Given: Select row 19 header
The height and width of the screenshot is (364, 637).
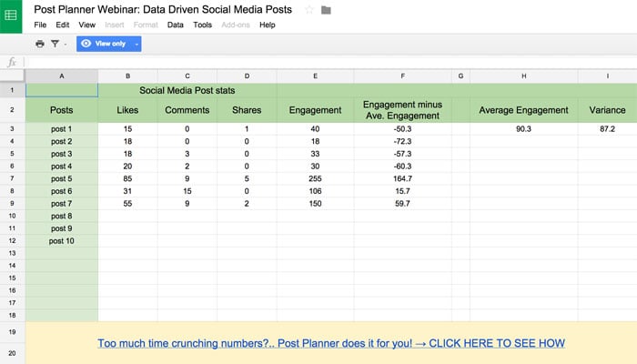Looking at the screenshot, I should (x=12, y=332).
